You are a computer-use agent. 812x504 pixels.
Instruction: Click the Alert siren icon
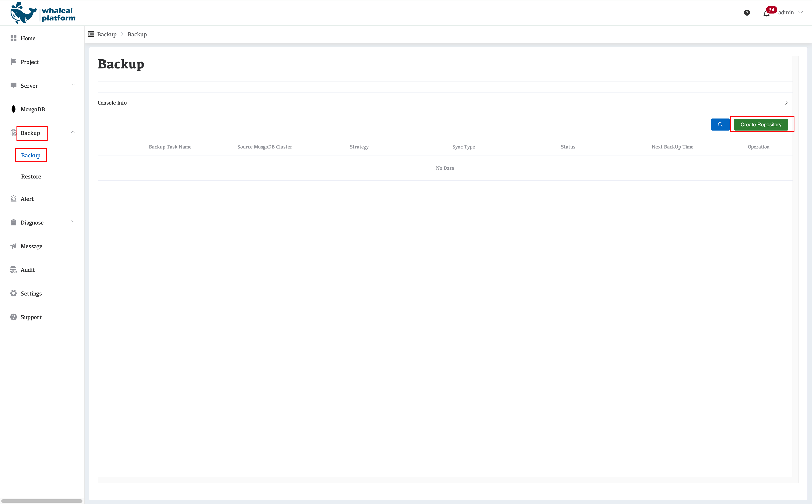pos(13,199)
